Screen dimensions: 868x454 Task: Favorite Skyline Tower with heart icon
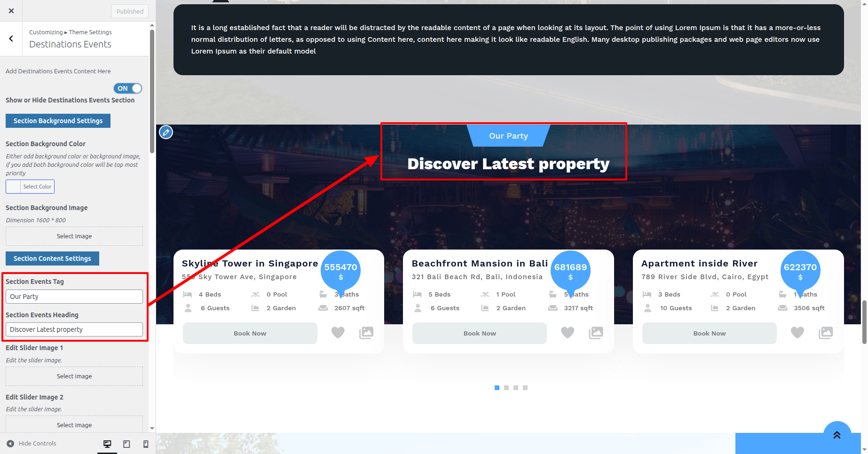[338, 333]
